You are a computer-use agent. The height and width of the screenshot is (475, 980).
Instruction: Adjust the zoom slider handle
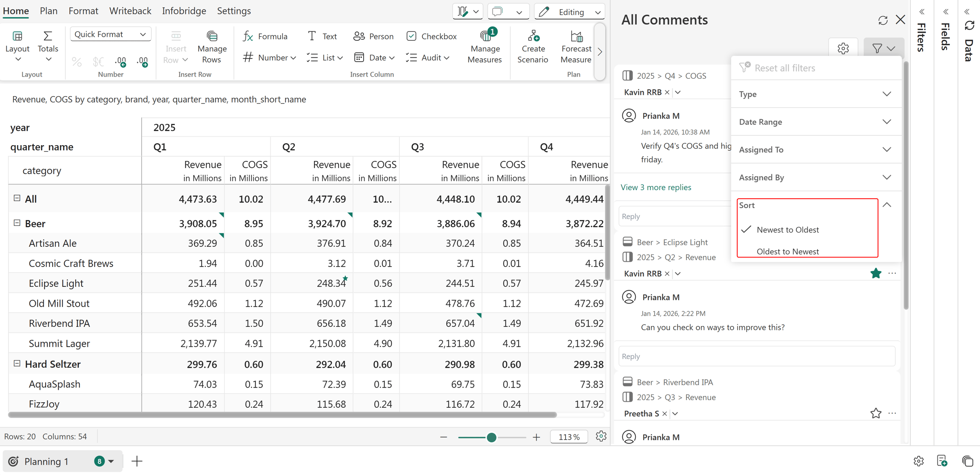(491, 437)
